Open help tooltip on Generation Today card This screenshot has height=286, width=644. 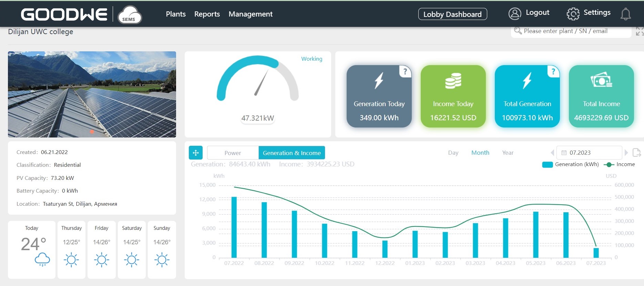click(x=405, y=71)
